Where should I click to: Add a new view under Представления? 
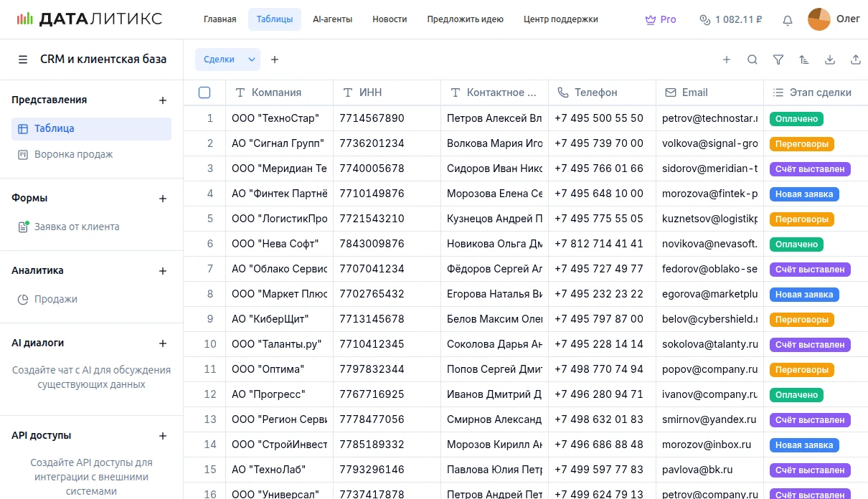pos(163,100)
